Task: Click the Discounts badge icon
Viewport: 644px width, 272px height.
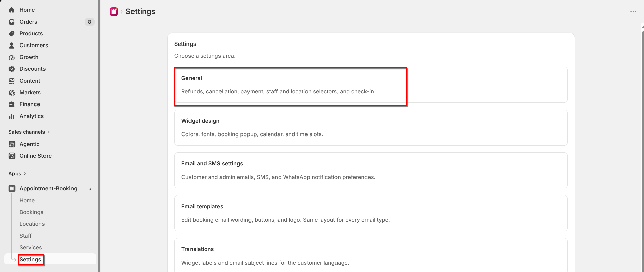Action: (12, 69)
